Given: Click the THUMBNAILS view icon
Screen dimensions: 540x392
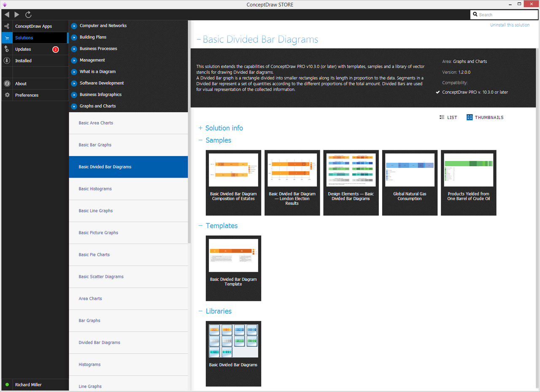Looking at the screenshot, I should tap(470, 117).
